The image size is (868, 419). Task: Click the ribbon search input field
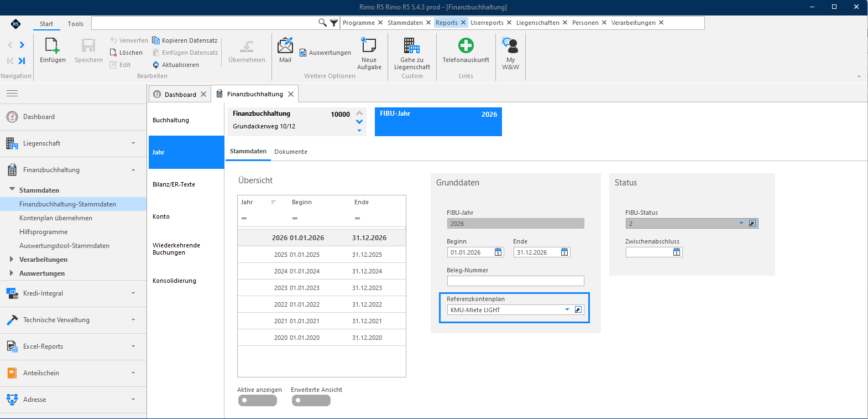(205, 23)
